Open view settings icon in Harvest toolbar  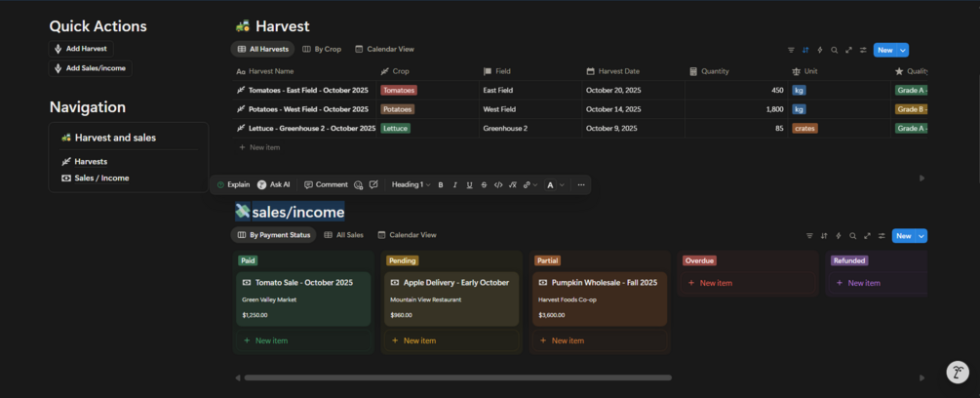pyautogui.click(x=863, y=50)
